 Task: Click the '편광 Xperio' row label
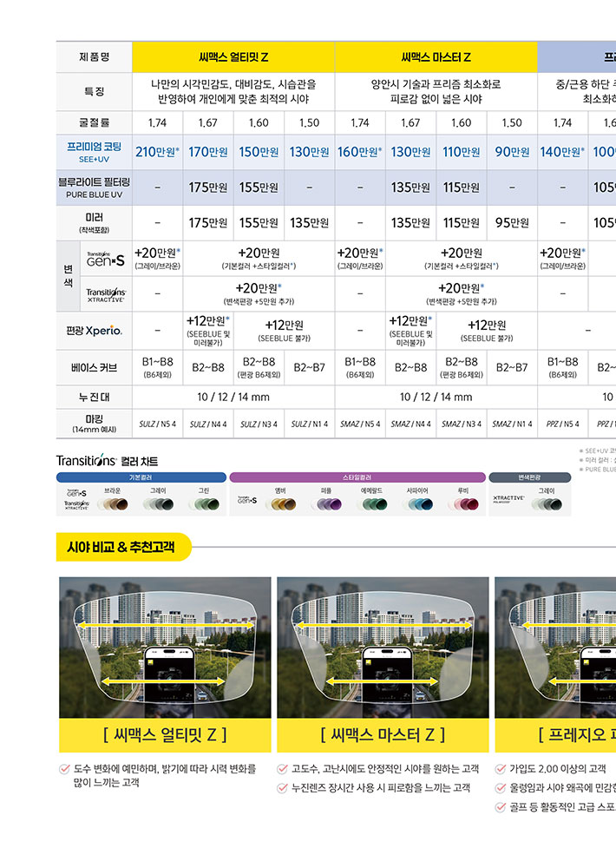pyautogui.click(x=94, y=331)
